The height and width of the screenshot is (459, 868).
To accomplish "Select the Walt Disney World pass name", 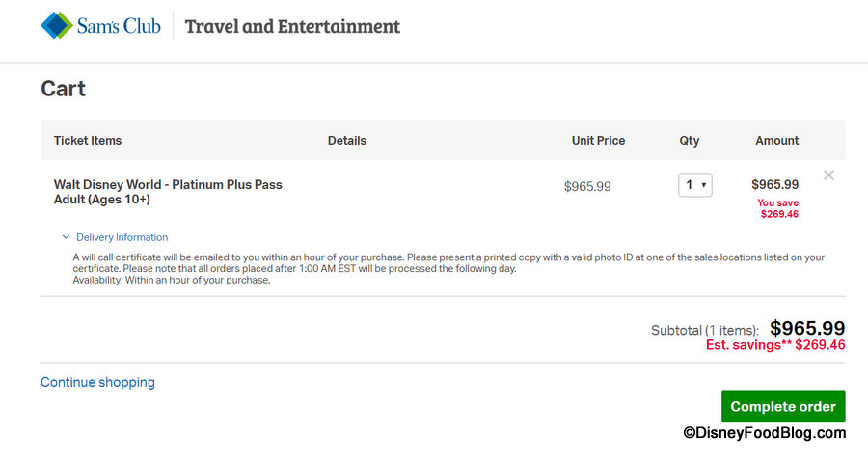I will (x=168, y=192).
